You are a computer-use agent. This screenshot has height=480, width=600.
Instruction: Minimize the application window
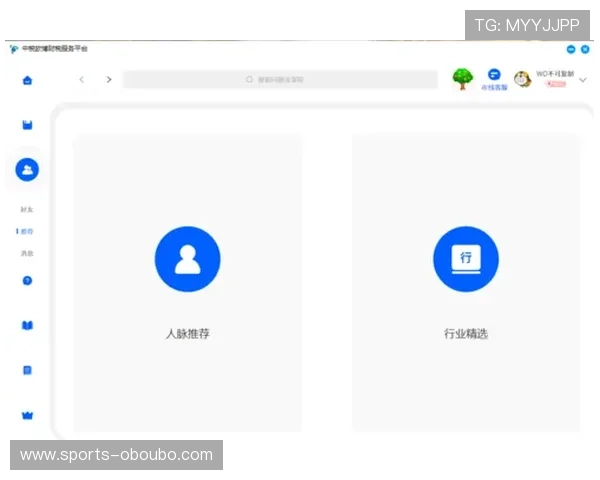pos(571,48)
